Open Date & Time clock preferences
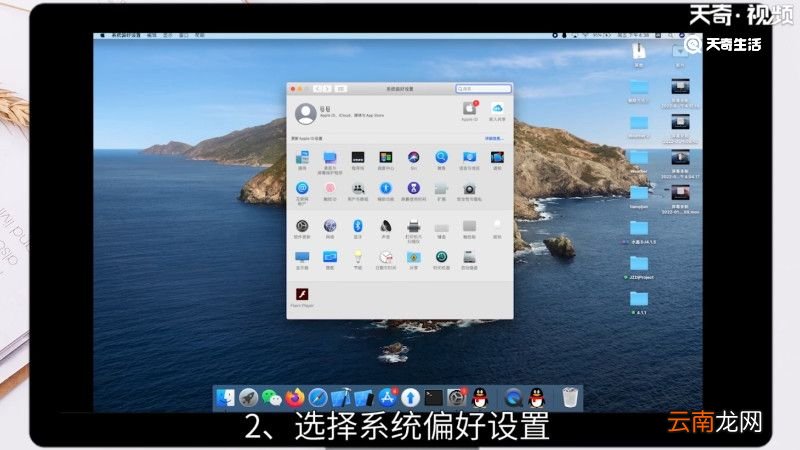 (386, 257)
